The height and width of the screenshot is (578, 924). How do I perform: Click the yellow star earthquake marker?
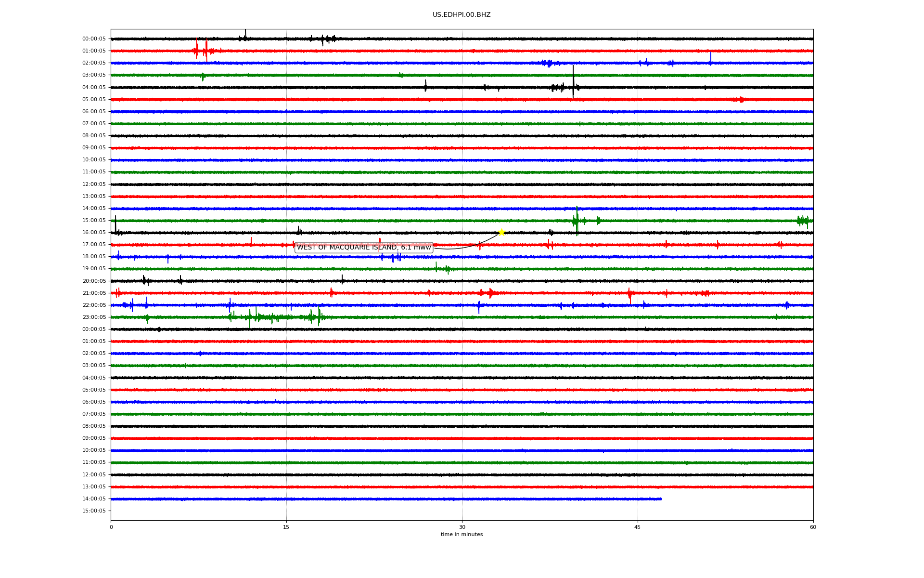pyautogui.click(x=501, y=232)
